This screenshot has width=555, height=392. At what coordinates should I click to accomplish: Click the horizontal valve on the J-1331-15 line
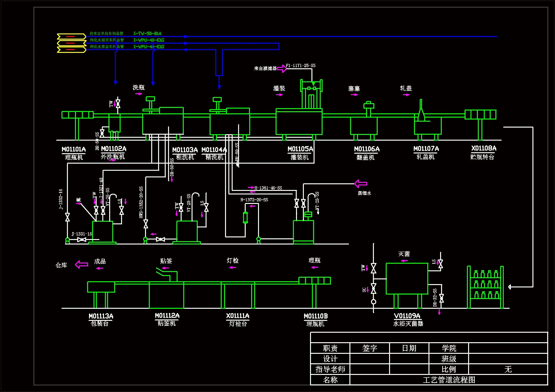point(81,240)
